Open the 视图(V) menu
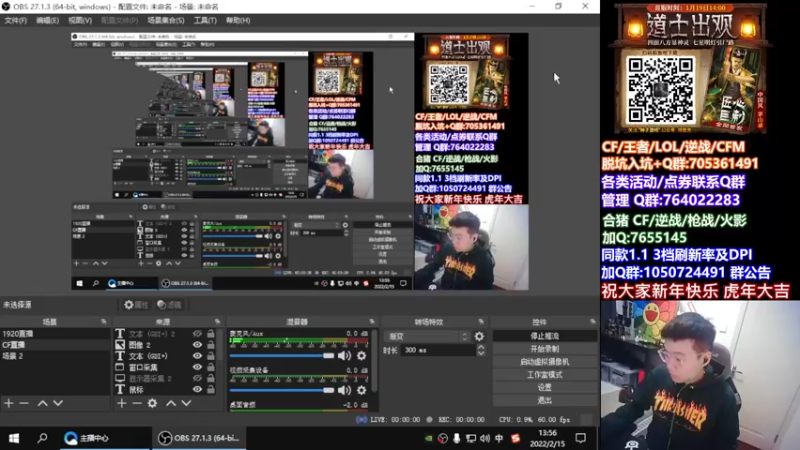This screenshot has height=450, width=800. click(x=80, y=20)
